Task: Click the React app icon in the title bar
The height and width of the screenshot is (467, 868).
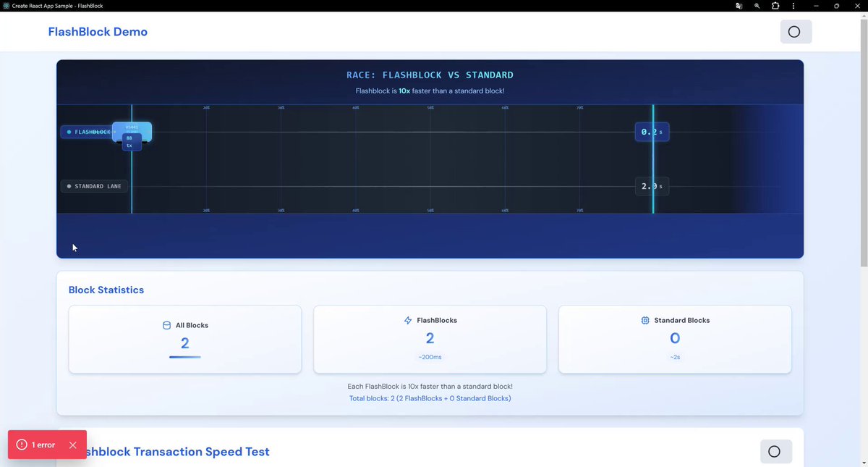Action: click(6, 5)
